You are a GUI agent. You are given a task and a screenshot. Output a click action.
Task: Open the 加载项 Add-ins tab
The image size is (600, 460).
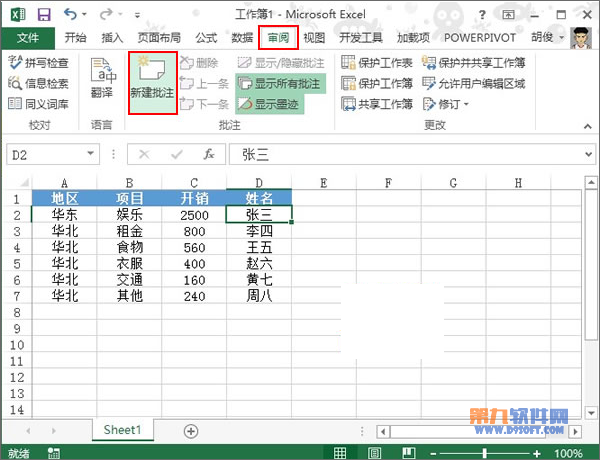click(x=413, y=38)
